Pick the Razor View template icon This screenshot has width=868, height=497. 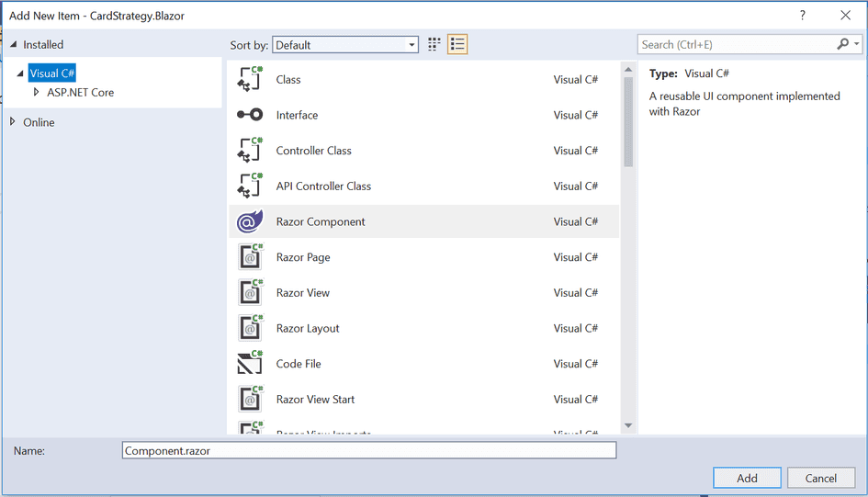pyautogui.click(x=250, y=292)
